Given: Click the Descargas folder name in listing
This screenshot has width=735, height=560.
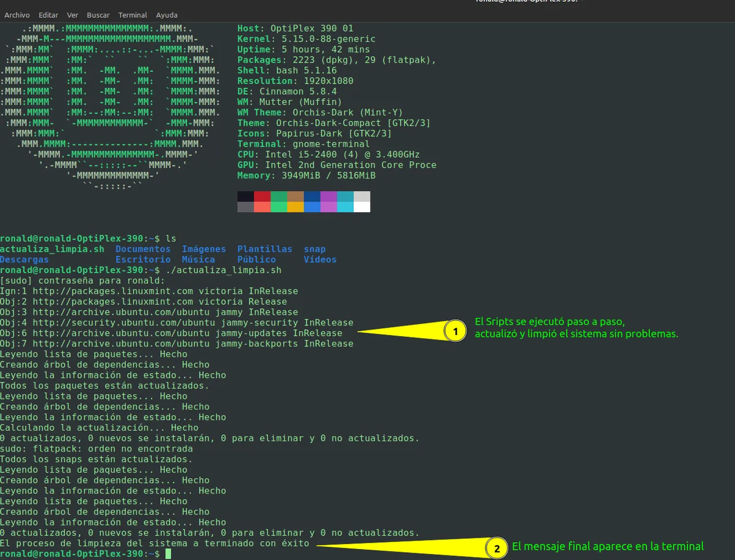Looking at the screenshot, I should tap(25, 259).
